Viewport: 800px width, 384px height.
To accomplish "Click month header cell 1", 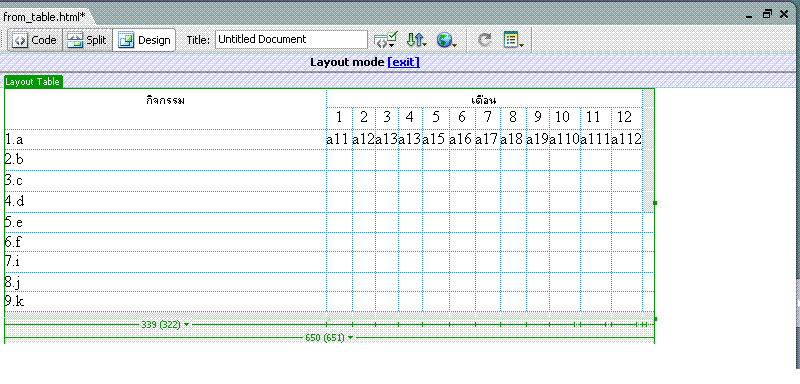I will (x=339, y=118).
